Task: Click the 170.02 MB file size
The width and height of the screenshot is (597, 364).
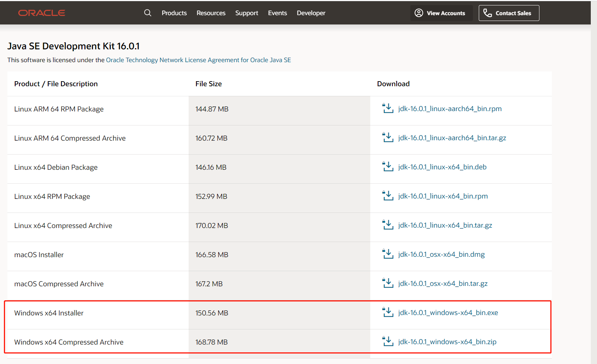Action: [x=212, y=226]
